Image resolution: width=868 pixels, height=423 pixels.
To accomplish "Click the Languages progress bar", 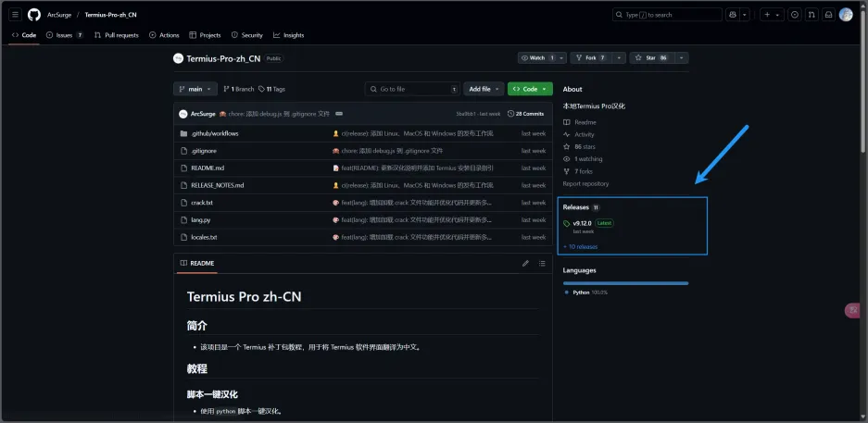I will [625, 283].
